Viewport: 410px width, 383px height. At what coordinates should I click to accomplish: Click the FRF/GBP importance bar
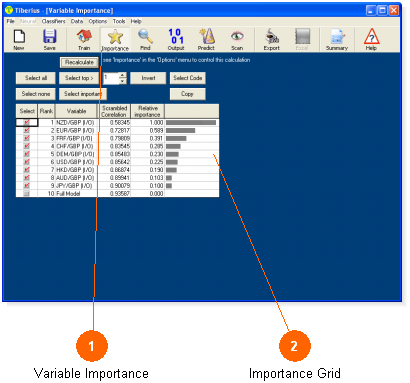pyautogui.click(x=176, y=138)
